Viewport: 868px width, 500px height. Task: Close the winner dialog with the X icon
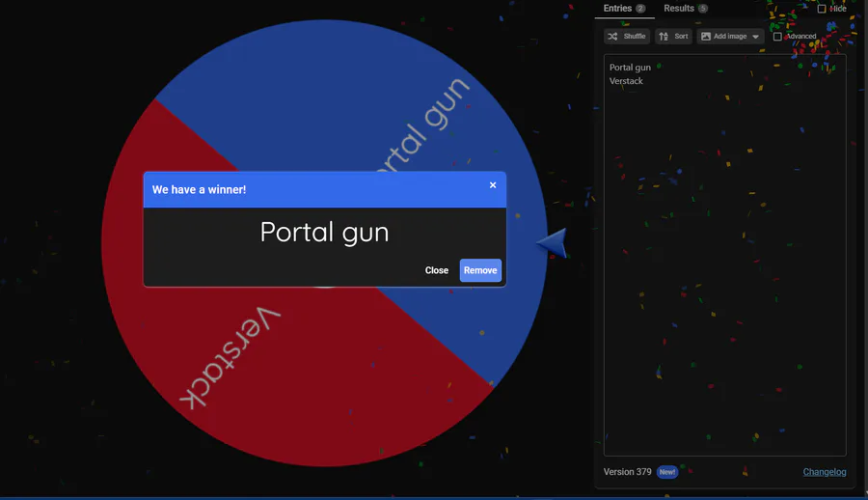click(x=493, y=185)
